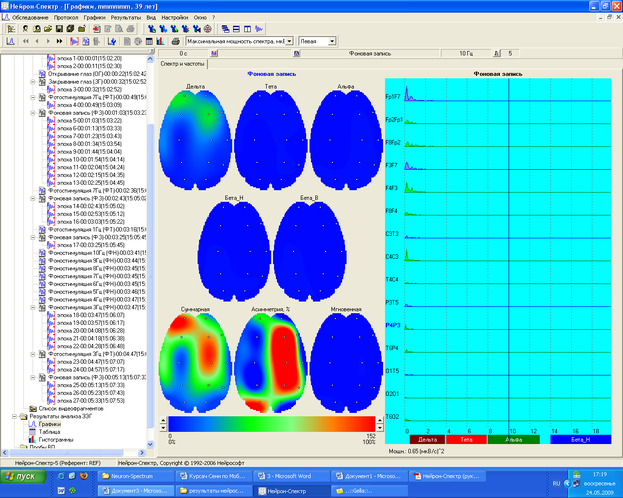This screenshot has height=498, width=623.
Task: Click the Fp1F7 channel label
Action: [393, 97]
